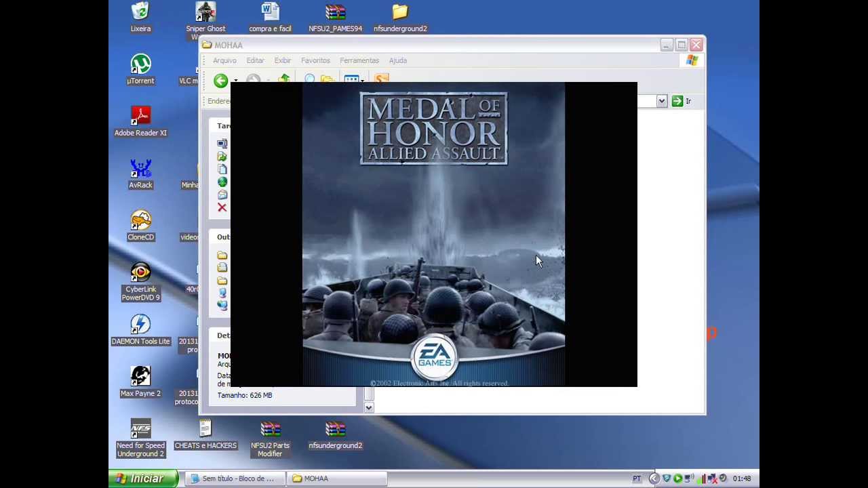Select the NFSU2_PAMES94 archive icon
Image resolution: width=868 pixels, height=488 pixels.
point(335,17)
